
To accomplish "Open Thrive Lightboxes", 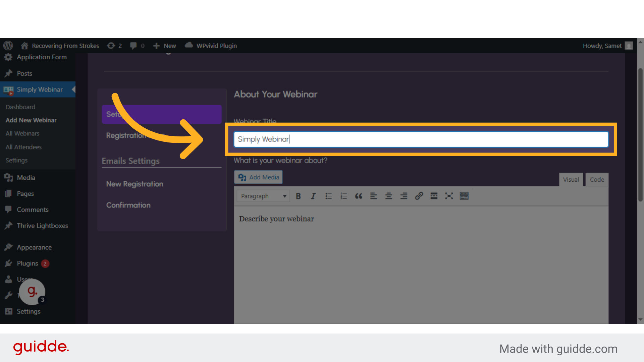I will click(42, 226).
